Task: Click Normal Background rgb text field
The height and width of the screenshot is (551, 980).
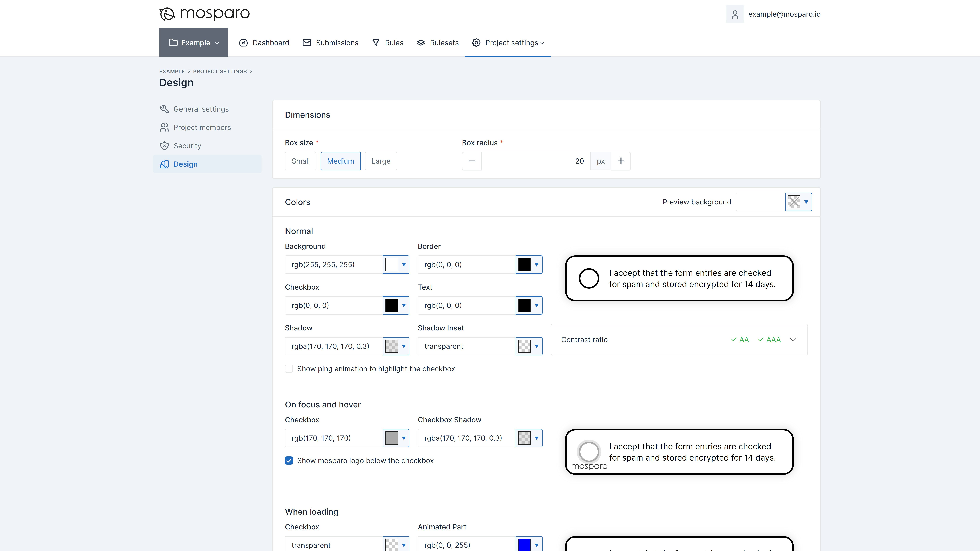Action: pos(334,265)
